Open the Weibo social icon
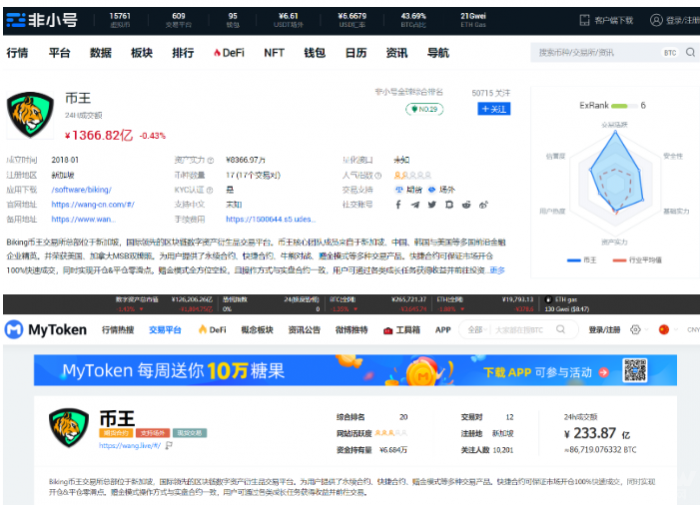 (483, 205)
